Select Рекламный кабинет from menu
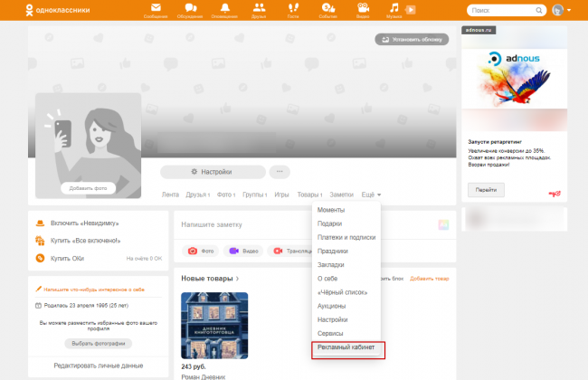 349,347
